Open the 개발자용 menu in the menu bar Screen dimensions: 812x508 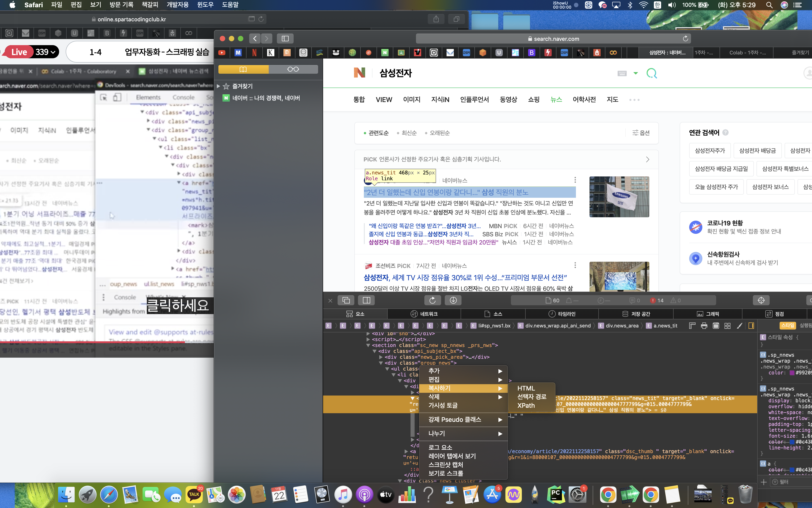pyautogui.click(x=177, y=5)
